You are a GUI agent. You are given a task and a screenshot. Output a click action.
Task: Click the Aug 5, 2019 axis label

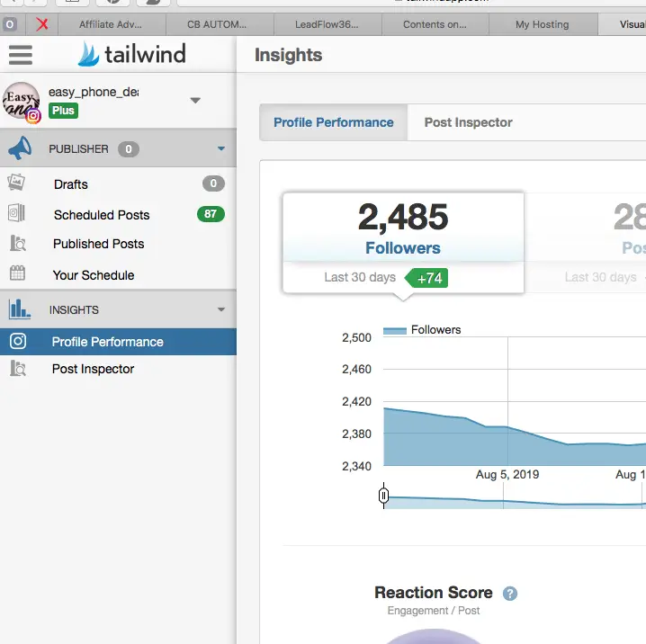(x=507, y=474)
